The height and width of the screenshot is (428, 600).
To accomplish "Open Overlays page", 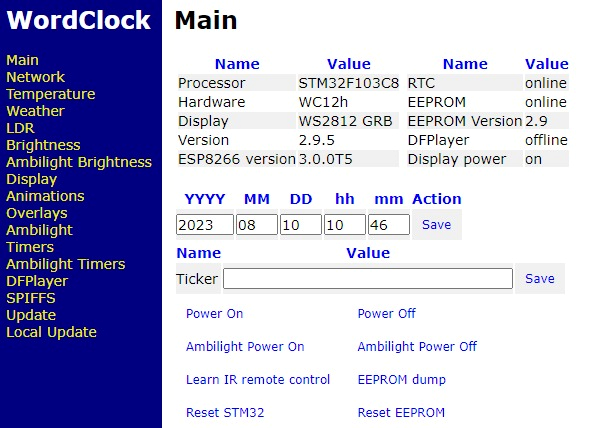I will [x=37, y=213].
